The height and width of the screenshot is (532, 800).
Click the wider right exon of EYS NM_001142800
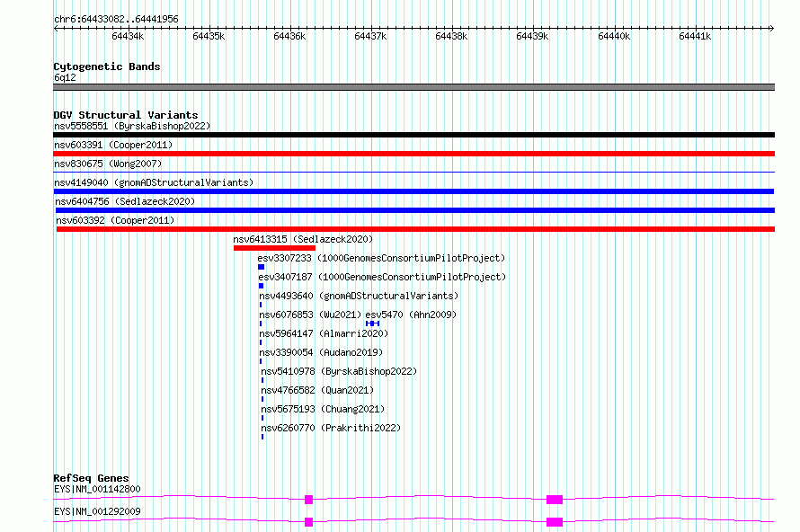[555, 500]
